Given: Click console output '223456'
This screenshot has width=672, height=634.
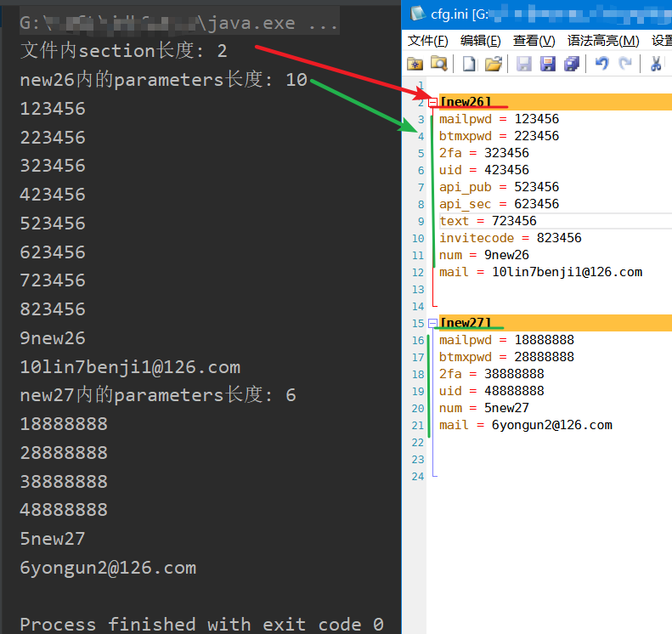Looking at the screenshot, I should point(53,137).
